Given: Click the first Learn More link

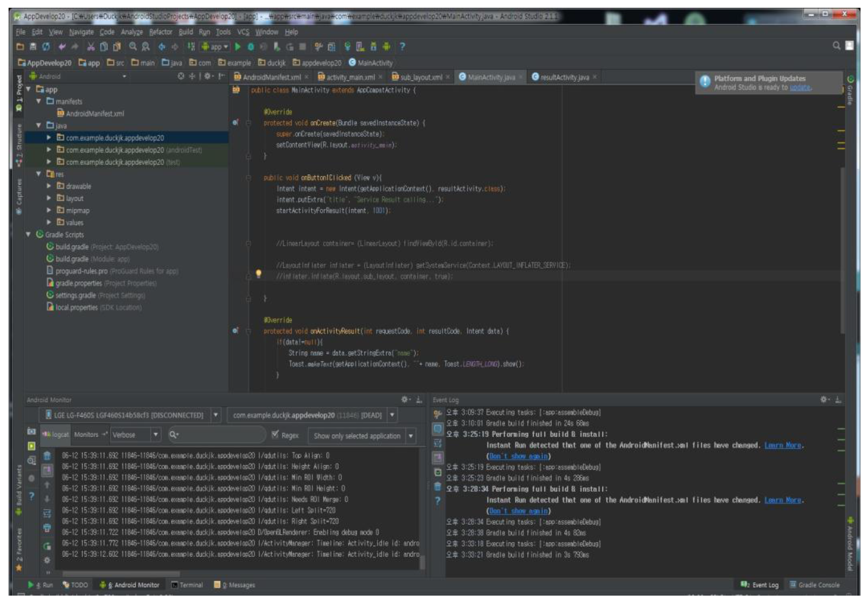Looking at the screenshot, I should point(782,445).
